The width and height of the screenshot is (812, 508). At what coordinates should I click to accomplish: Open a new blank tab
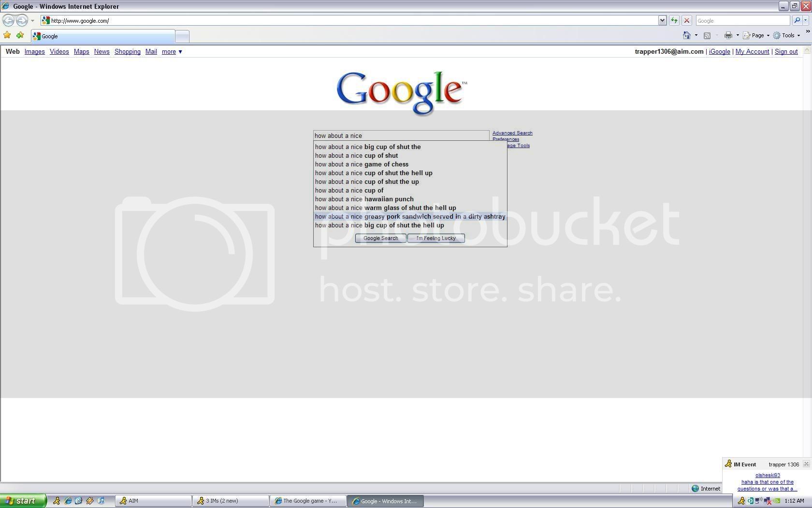coord(182,36)
